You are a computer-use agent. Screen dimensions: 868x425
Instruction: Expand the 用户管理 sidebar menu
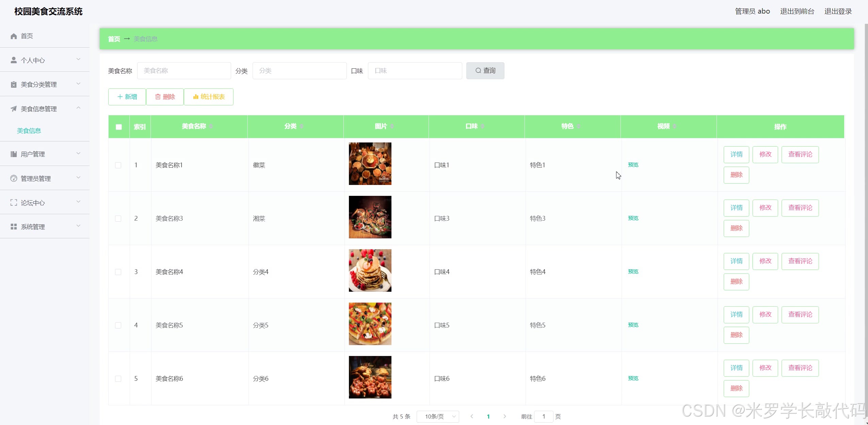[45, 154]
